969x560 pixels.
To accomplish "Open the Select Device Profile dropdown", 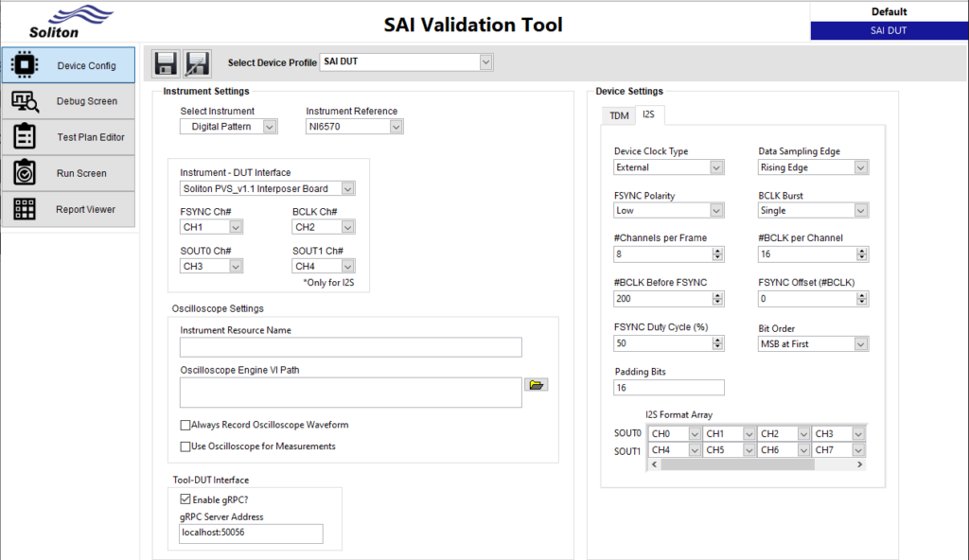I will 484,61.
